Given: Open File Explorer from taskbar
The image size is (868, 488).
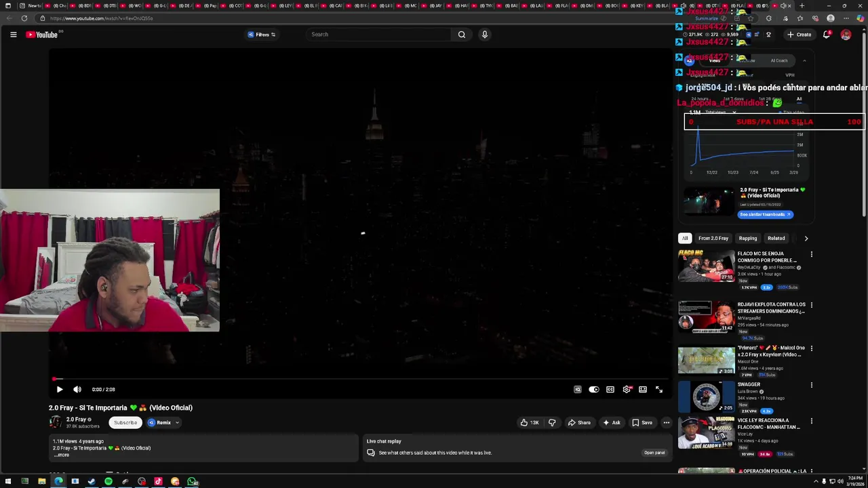Looking at the screenshot, I should [x=41, y=482].
